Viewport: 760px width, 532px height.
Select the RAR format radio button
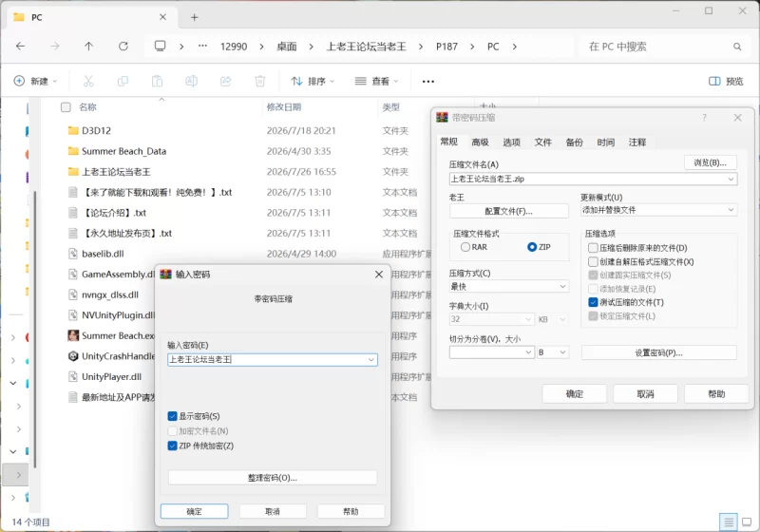465,247
